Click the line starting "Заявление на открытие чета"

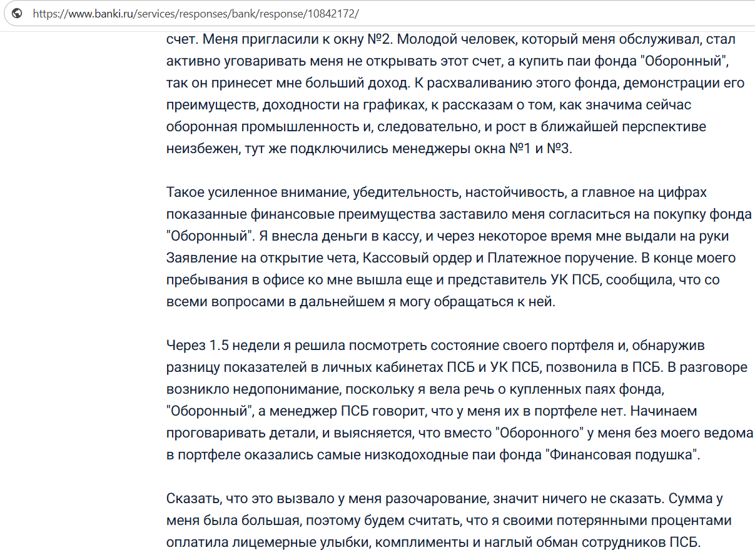451,258
